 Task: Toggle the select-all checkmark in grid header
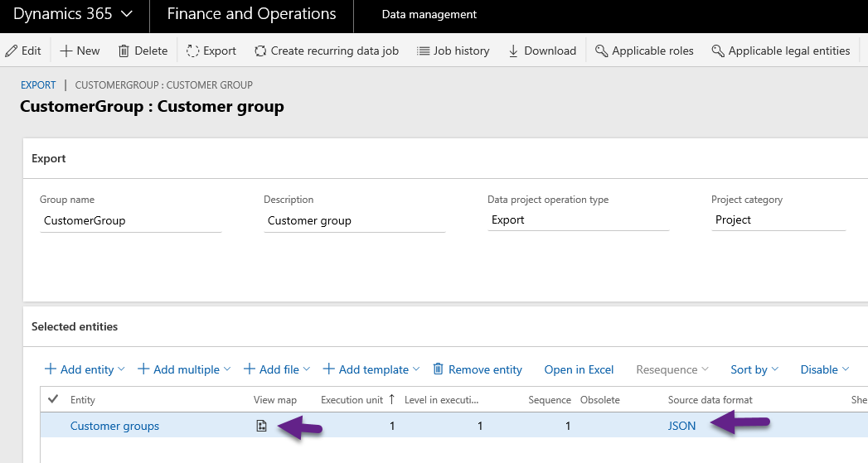[54, 399]
